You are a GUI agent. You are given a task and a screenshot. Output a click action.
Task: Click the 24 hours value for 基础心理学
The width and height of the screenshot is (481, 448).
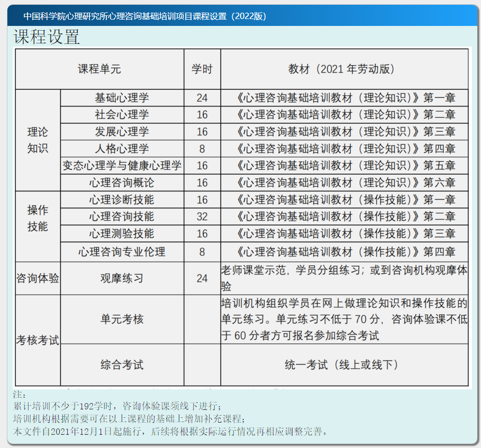tap(202, 98)
